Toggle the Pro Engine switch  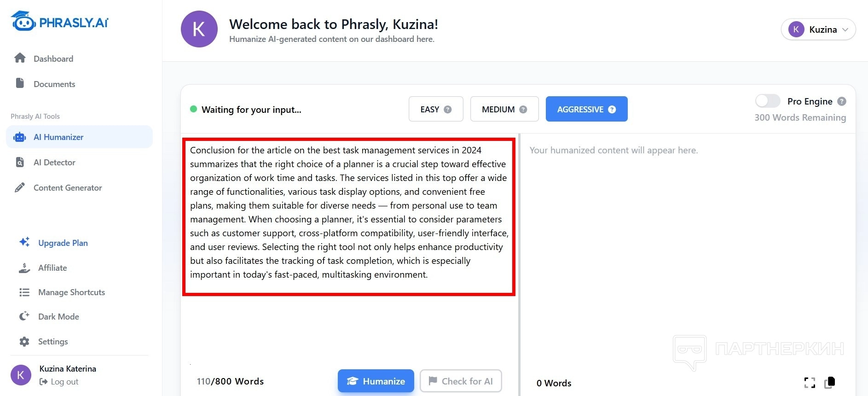point(768,101)
